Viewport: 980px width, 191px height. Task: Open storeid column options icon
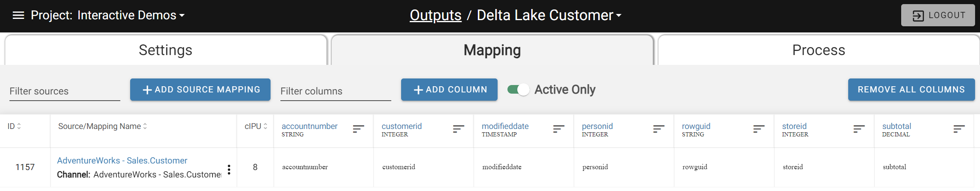click(x=859, y=129)
